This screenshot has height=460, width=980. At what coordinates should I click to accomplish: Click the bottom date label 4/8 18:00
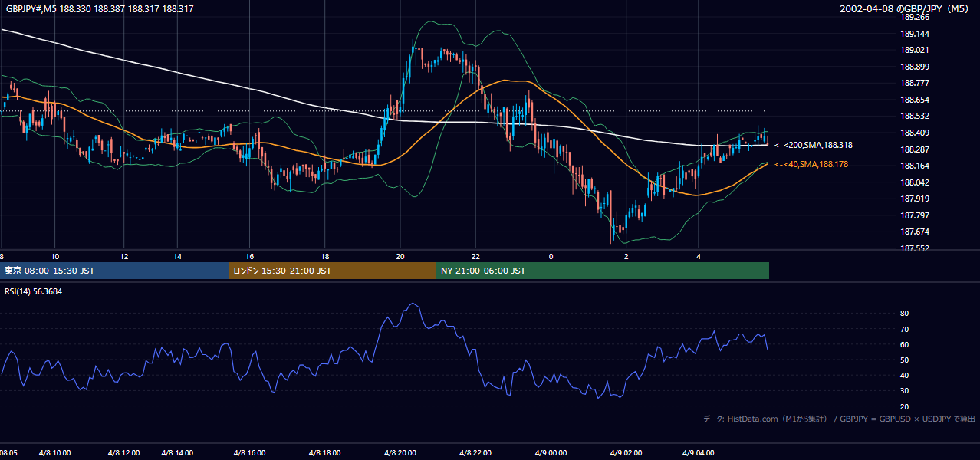[324, 453]
